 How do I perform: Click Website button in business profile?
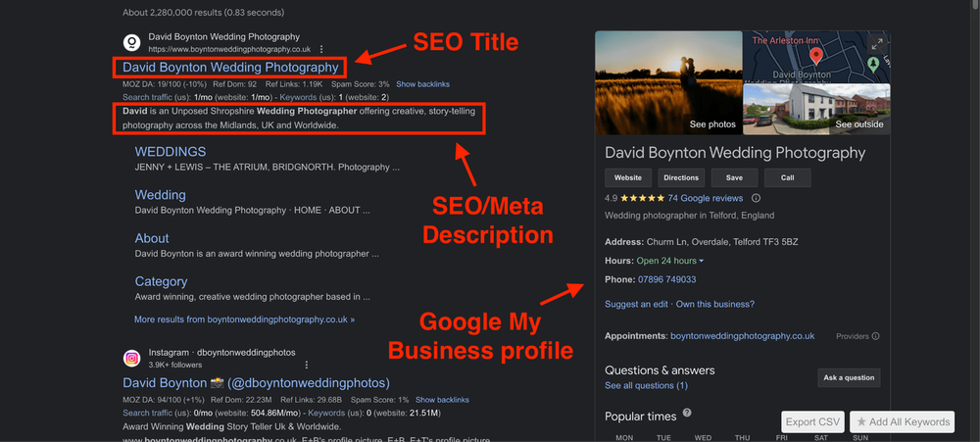[628, 177]
